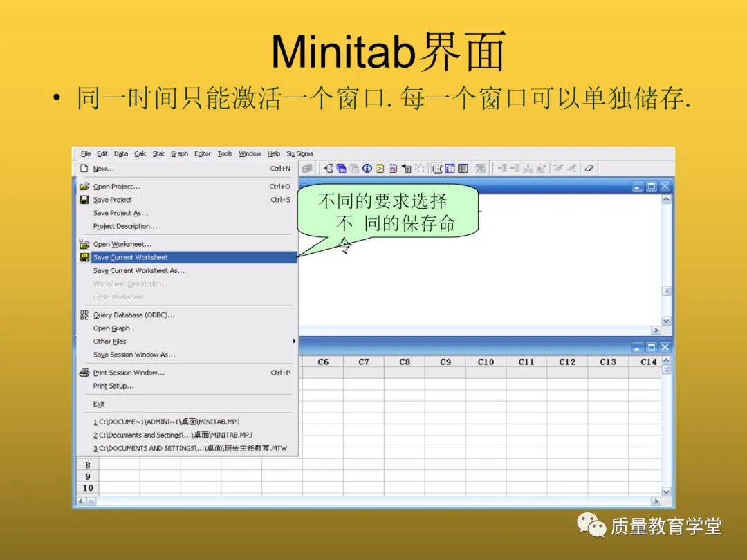Click Session window scroll-down arrow
This screenshot has height=560, width=747.
(x=667, y=321)
